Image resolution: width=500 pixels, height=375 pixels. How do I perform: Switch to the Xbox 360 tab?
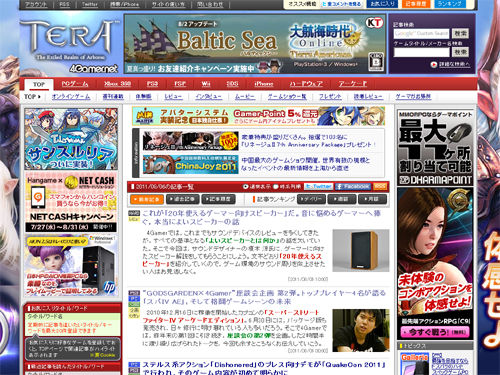coord(117,84)
